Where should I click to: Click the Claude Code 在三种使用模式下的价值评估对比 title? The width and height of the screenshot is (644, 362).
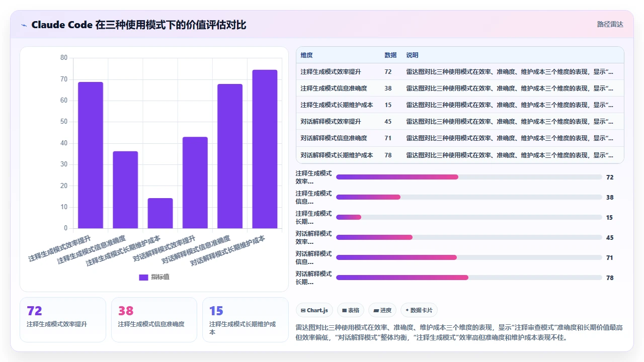coord(139,25)
